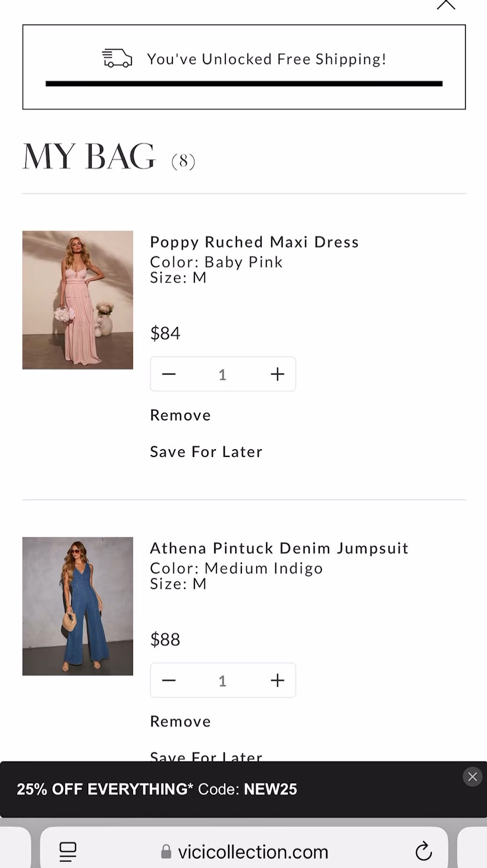Increase Athena Denim Jumpsuit quantity

pyautogui.click(x=277, y=681)
